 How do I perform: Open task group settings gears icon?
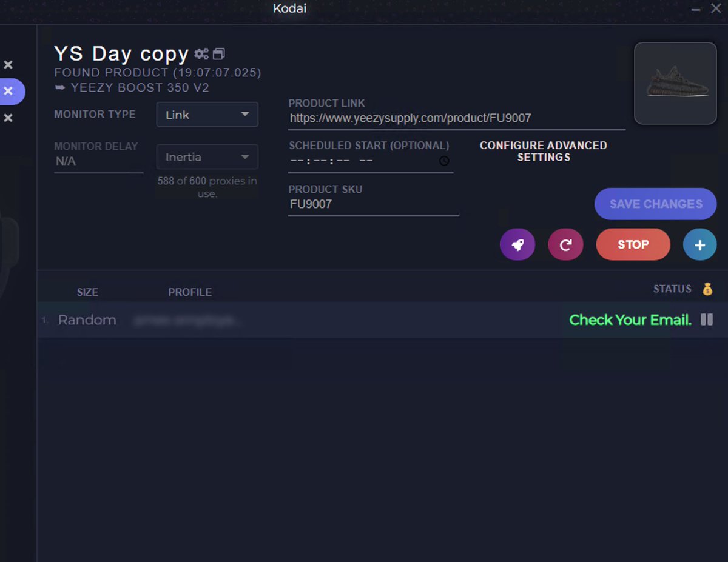click(x=201, y=54)
